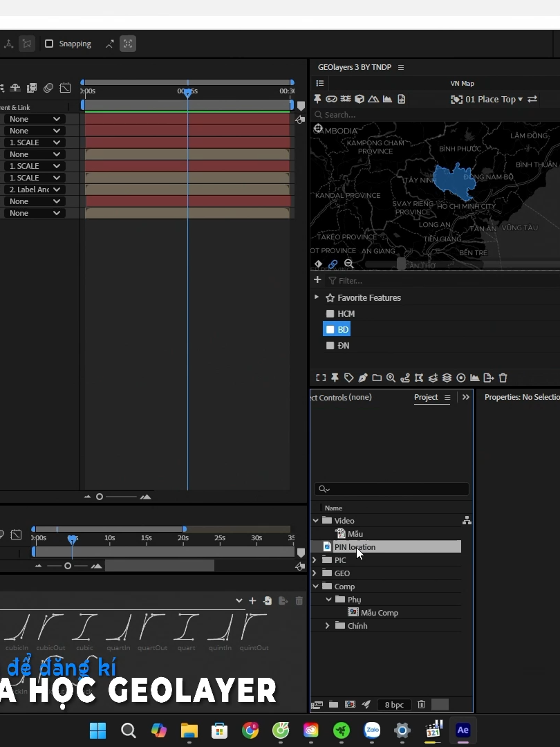Open the GEOlayers 3 panel menu
The width and height of the screenshot is (560, 747).
(401, 67)
